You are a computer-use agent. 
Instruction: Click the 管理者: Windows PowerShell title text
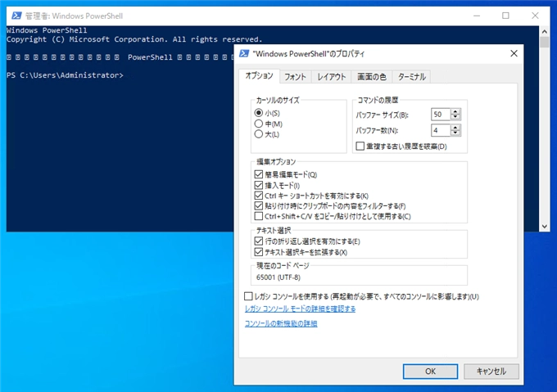click(x=75, y=16)
